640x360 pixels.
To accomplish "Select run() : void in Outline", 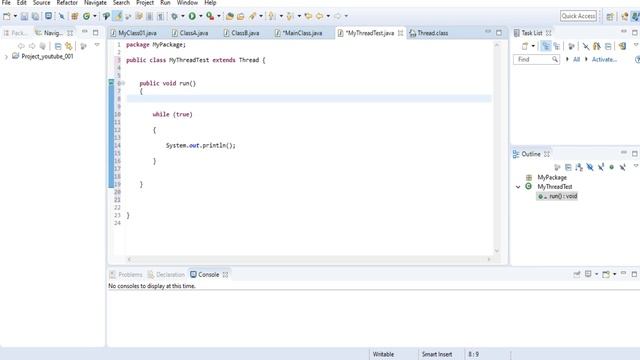I will pyautogui.click(x=558, y=196).
